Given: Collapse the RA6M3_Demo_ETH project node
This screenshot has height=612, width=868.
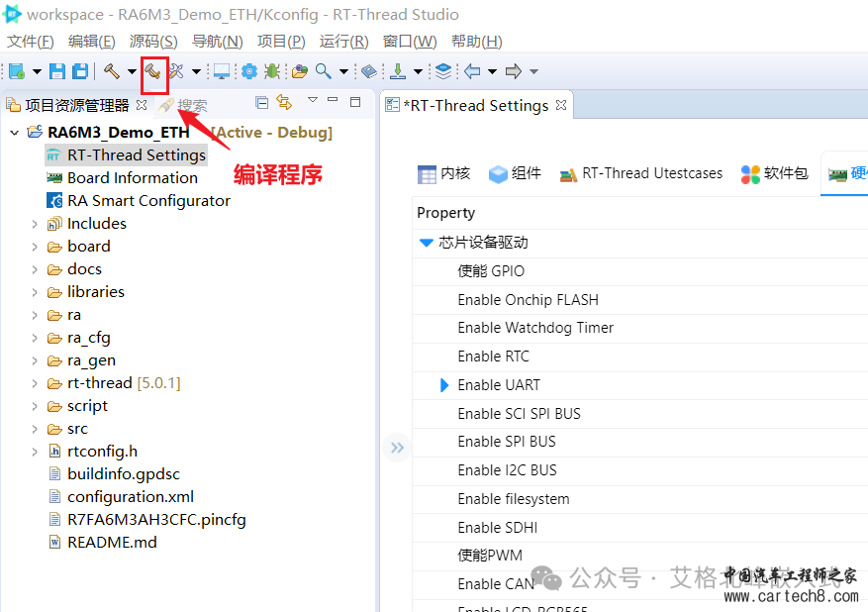Looking at the screenshot, I should pos(15,133).
